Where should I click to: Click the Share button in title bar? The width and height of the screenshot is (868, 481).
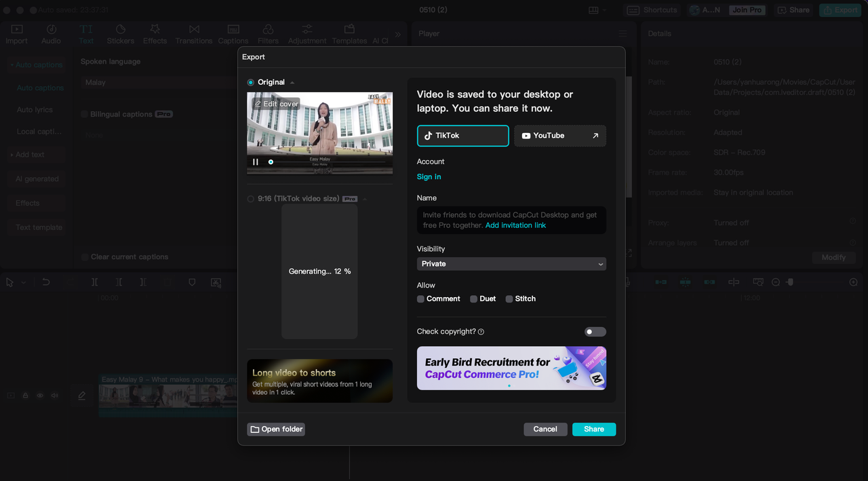pos(793,10)
